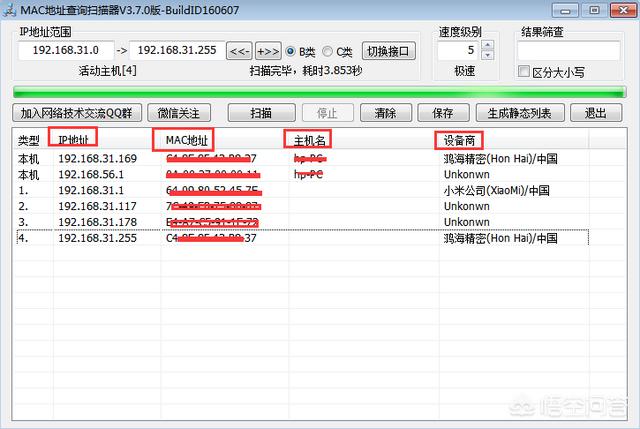Click the 活动主机[4] status text
The height and width of the screenshot is (429, 640).
(108, 71)
